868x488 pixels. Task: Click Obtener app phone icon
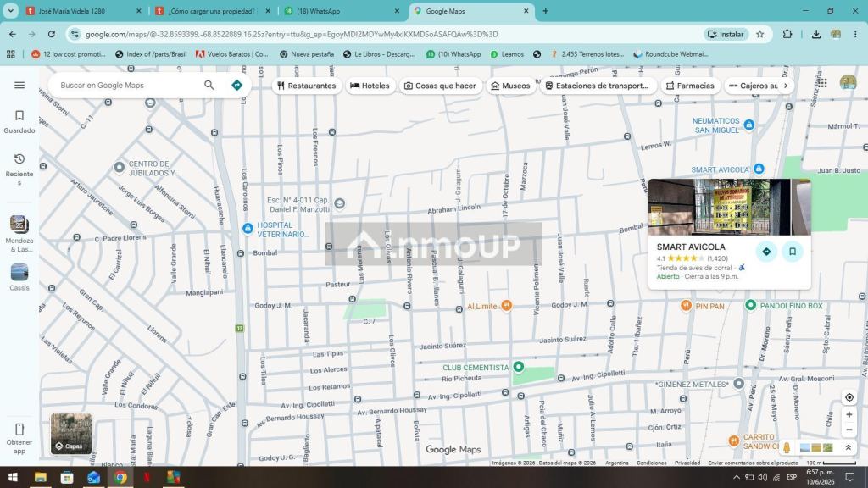point(19,430)
